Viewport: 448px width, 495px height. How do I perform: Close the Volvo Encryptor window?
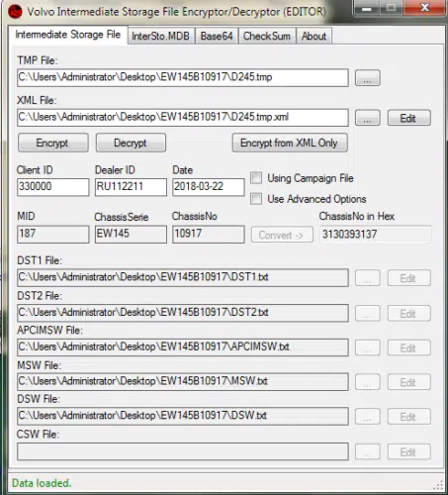425,8
